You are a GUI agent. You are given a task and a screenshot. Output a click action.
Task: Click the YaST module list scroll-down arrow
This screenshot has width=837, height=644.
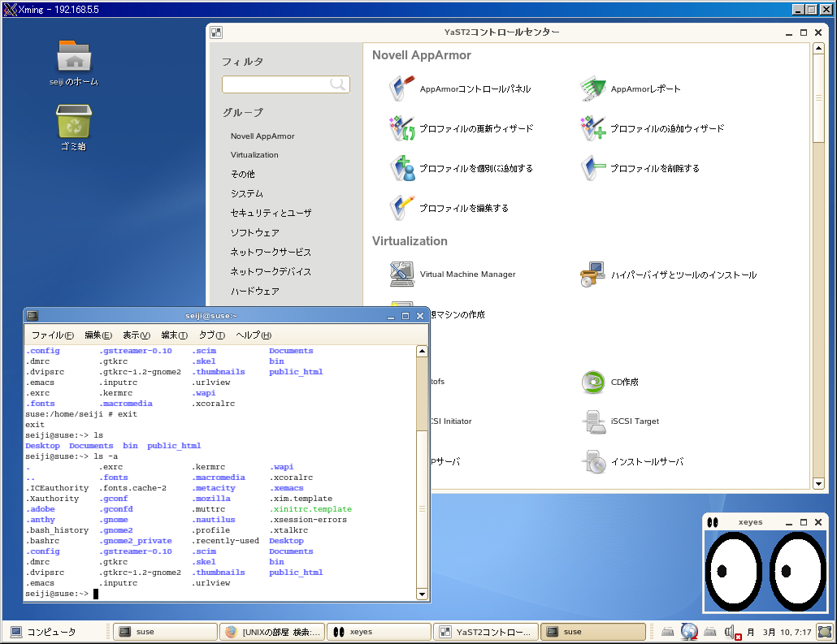click(818, 484)
